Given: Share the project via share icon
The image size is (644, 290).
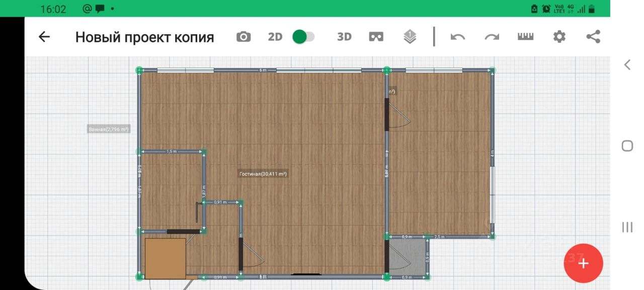Looking at the screenshot, I should tap(593, 37).
